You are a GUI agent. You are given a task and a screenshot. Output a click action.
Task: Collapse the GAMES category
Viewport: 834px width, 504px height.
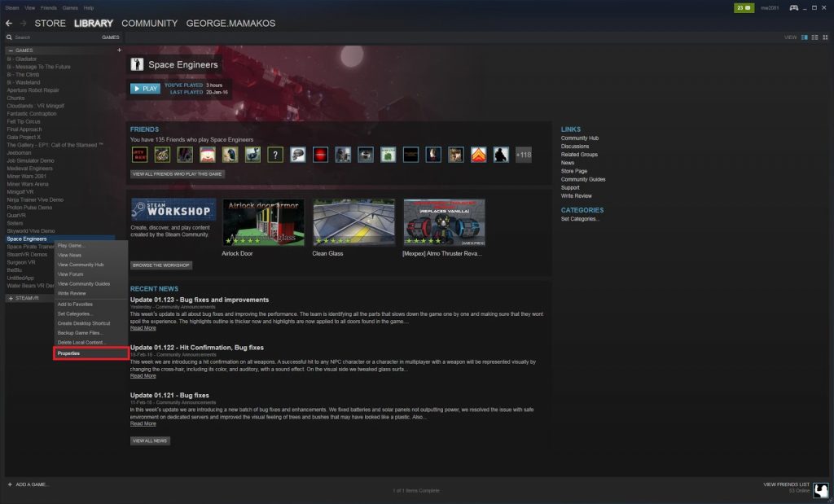click(11, 50)
